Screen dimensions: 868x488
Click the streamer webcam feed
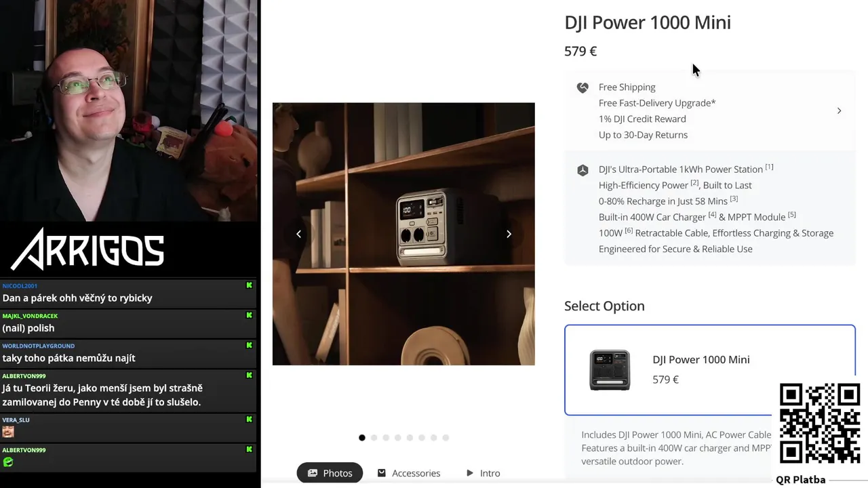click(130, 110)
